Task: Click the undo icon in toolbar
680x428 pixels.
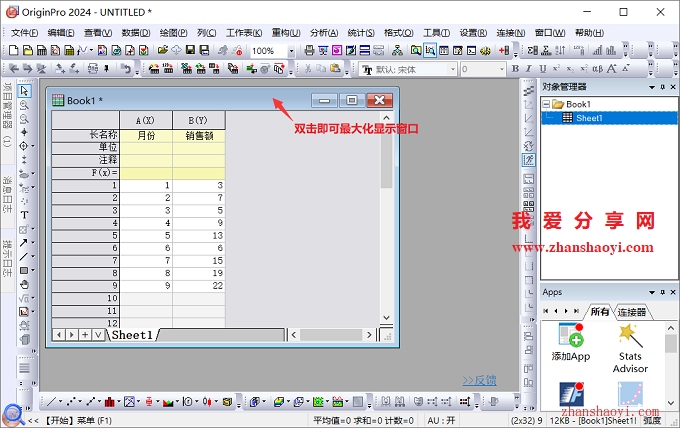Action: tap(126, 69)
